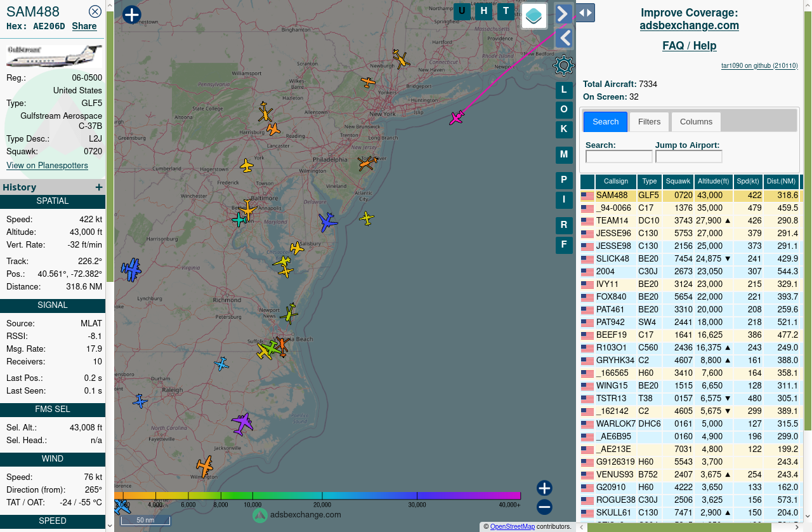
Task: Click the altitude color scale legend bar
Action: pyautogui.click(x=317, y=495)
